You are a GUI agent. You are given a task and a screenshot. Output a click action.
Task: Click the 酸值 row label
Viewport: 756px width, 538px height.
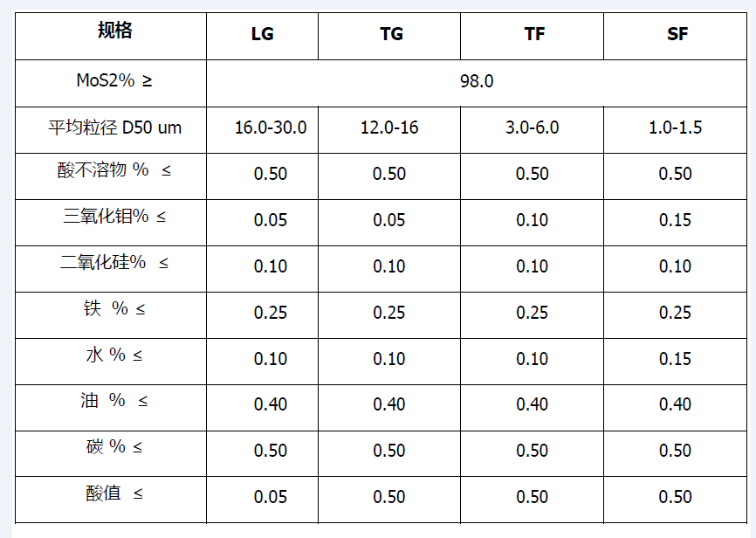[114, 493]
